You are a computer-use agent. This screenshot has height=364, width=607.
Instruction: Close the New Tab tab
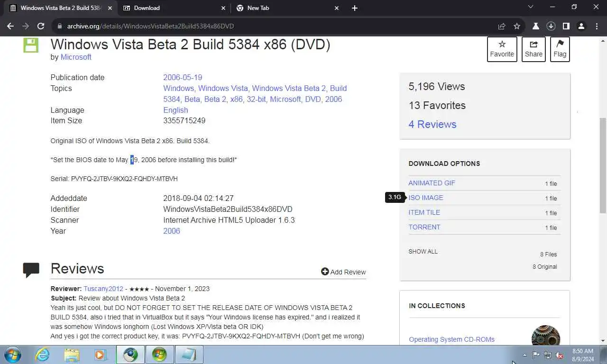337,8
